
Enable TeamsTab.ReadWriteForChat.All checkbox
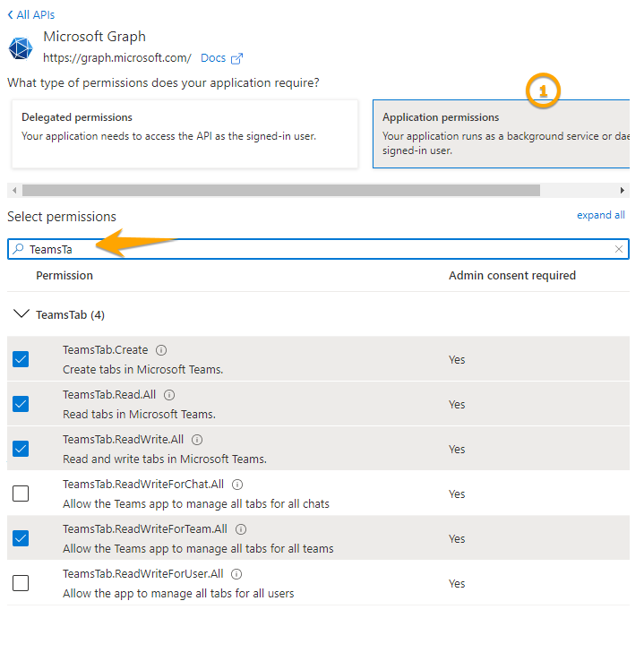21,494
